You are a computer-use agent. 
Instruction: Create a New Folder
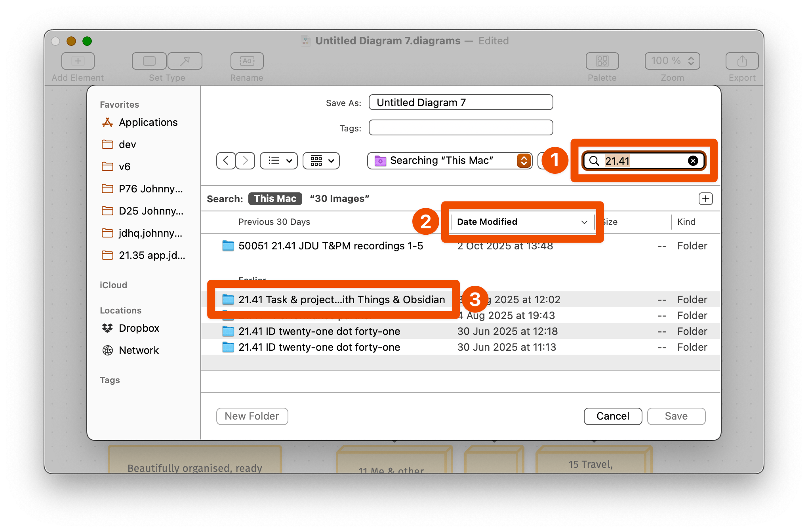252,416
